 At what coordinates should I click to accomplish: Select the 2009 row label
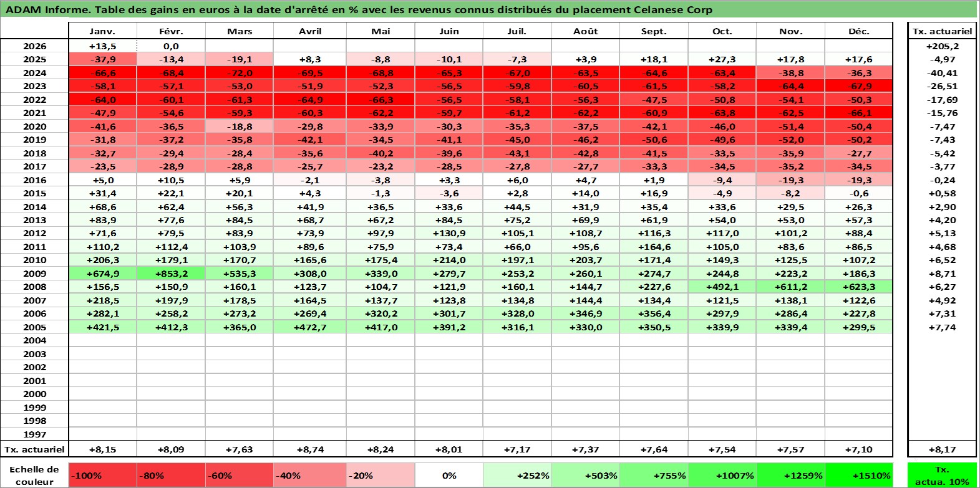[x=34, y=274]
